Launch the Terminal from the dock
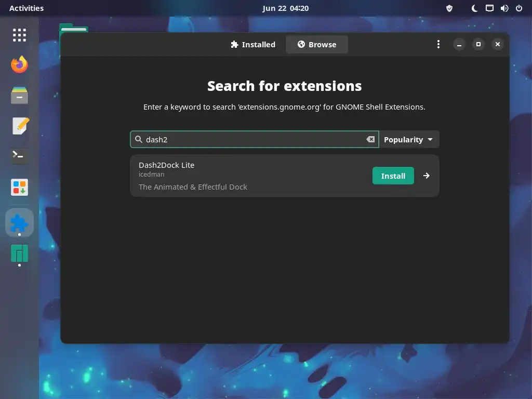The height and width of the screenshot is (399, 532). [19, 156]
